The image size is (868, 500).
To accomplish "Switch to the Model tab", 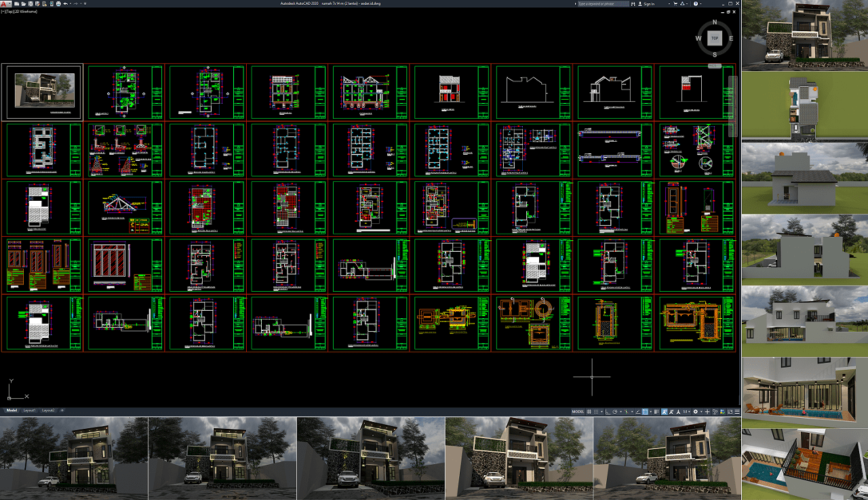I will pos(12,410).
